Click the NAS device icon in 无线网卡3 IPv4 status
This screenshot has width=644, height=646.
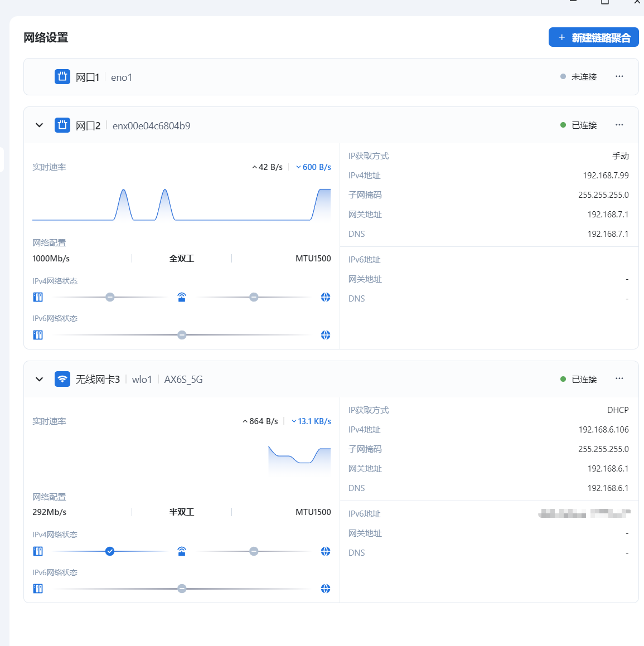coord(38,551)
